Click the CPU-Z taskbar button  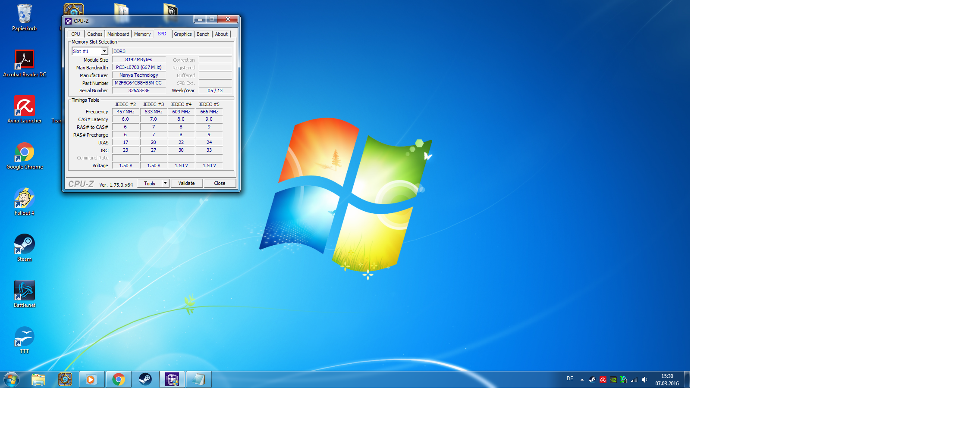point(172,379)
